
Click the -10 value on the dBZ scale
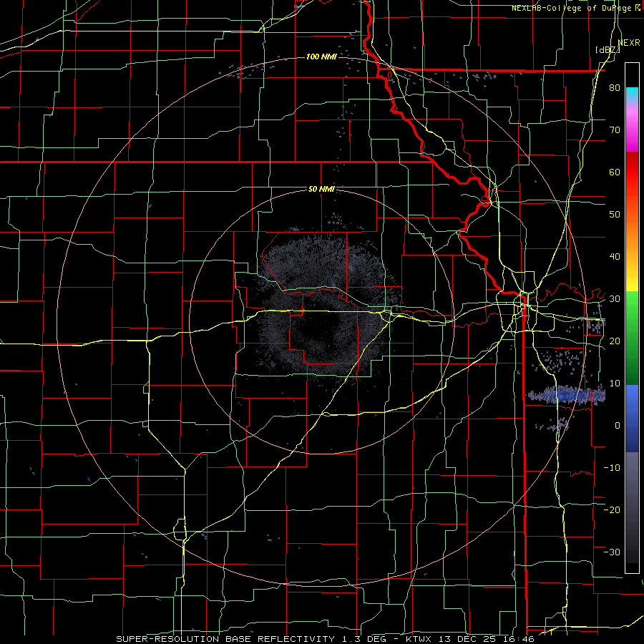coord(612,467)
